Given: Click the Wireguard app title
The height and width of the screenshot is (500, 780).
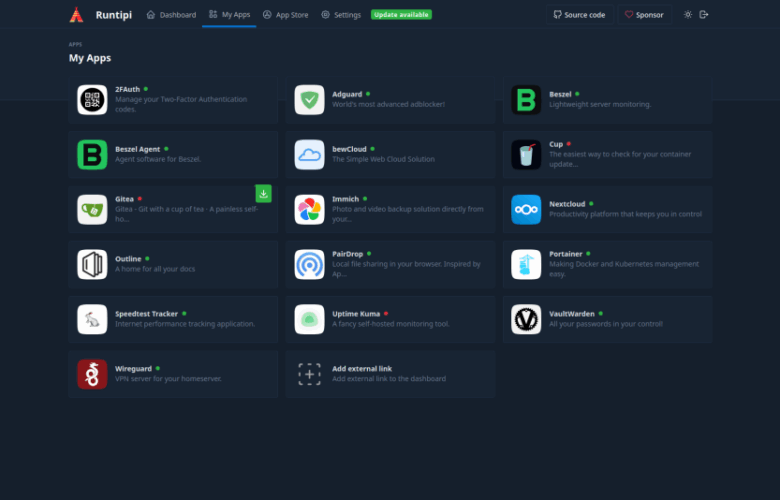Looking at the screenshot, I should click(x=133, y=368).
